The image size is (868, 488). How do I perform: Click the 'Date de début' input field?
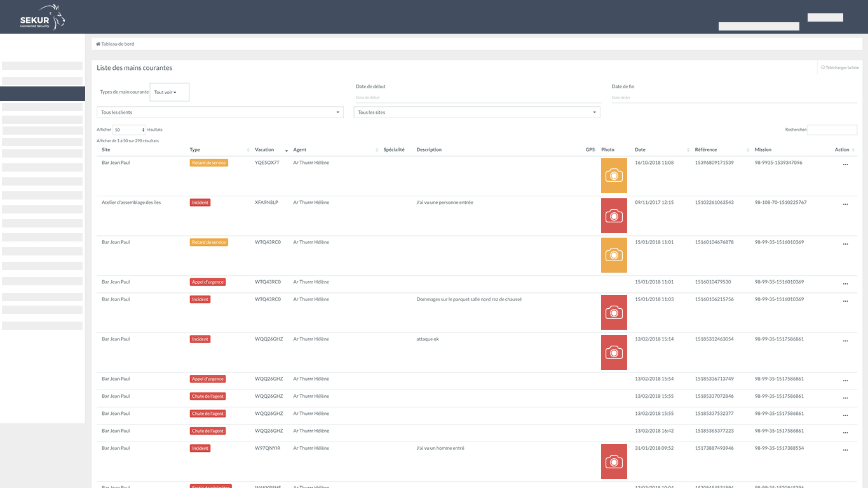coord(478,97)
